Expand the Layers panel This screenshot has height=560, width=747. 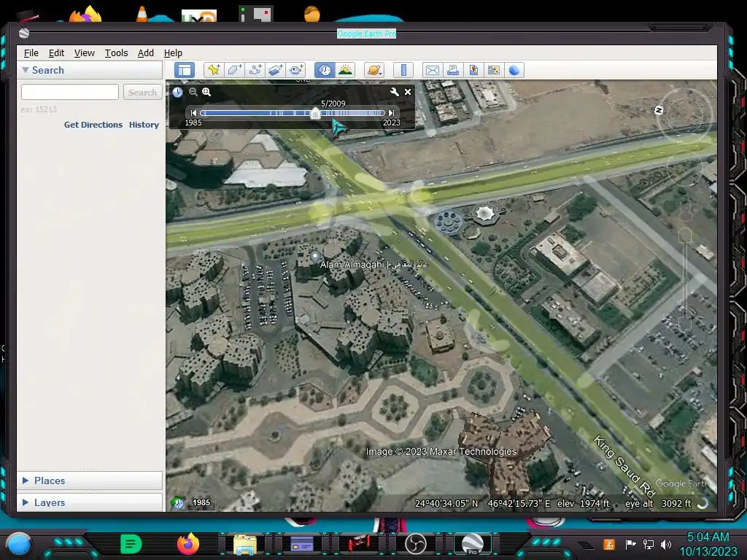[x=26, y=502]
